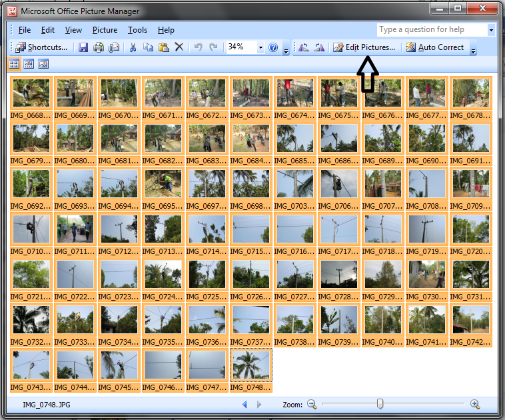
Task: Switch to Single Picture view
Action: click(x=43, y=64)
